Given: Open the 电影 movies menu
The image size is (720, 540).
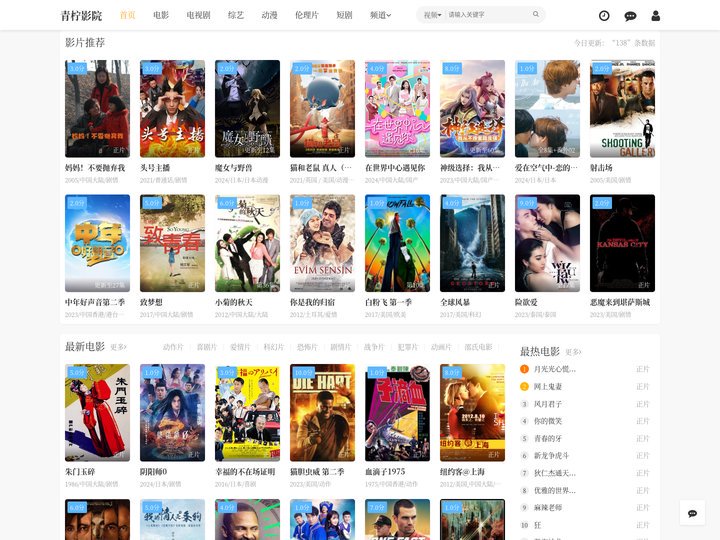Looking at the screenshot, I should [161, 15].
